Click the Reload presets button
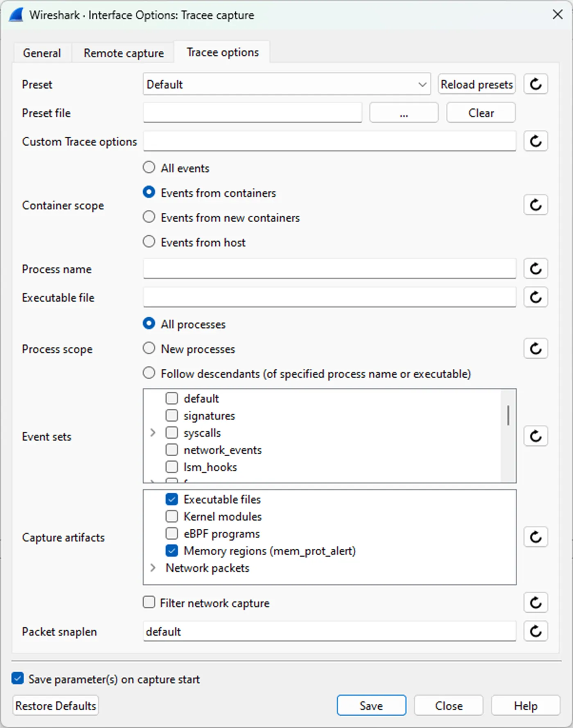The width and height of the screenshot is (573, 728). (476, 84)
